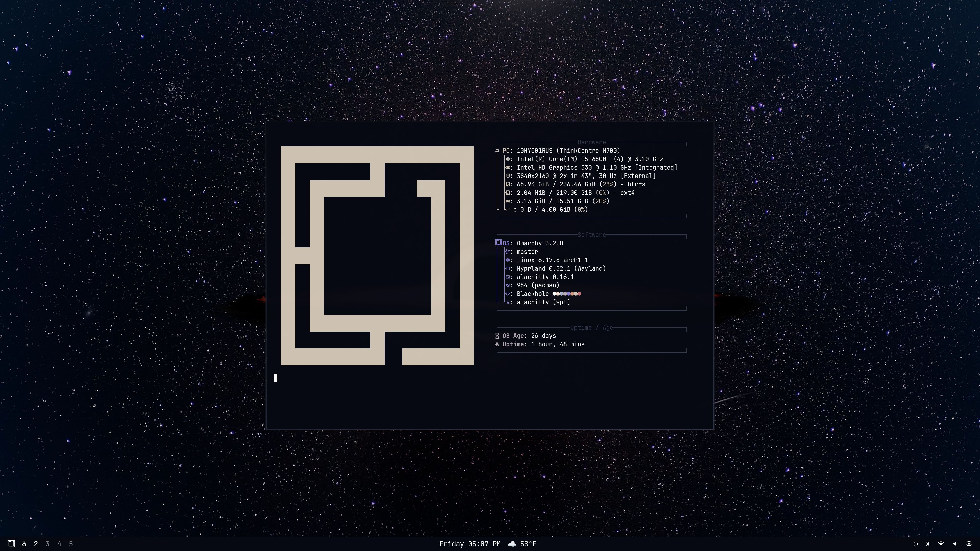
Task: Click the Uptime 1 hour 48 mins line
Action: (x=543, y=344)
